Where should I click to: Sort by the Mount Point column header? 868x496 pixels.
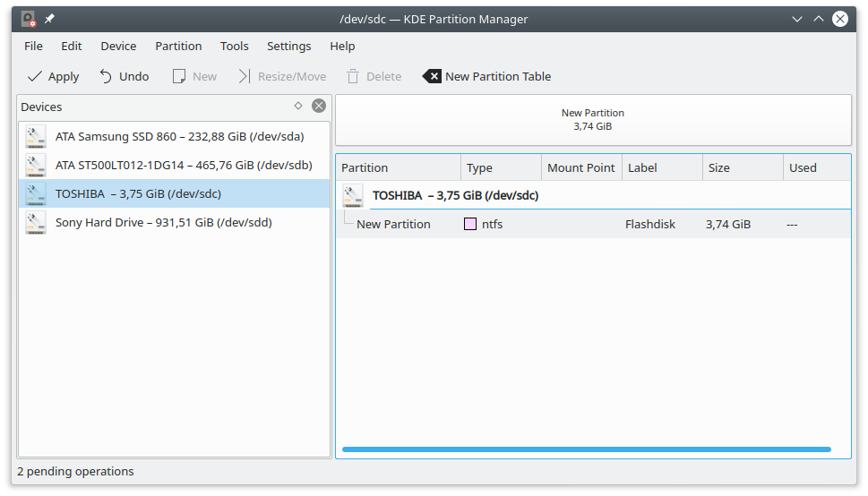point(580,168)
